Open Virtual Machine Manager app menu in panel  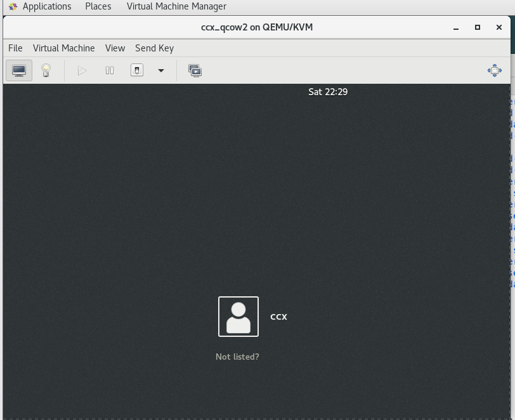tap(176, 6)
